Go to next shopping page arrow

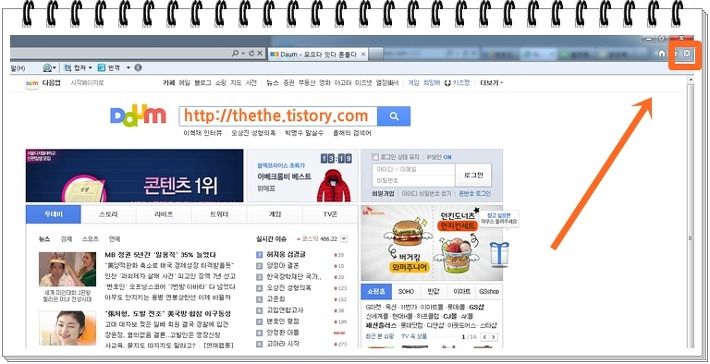(493, 337)
